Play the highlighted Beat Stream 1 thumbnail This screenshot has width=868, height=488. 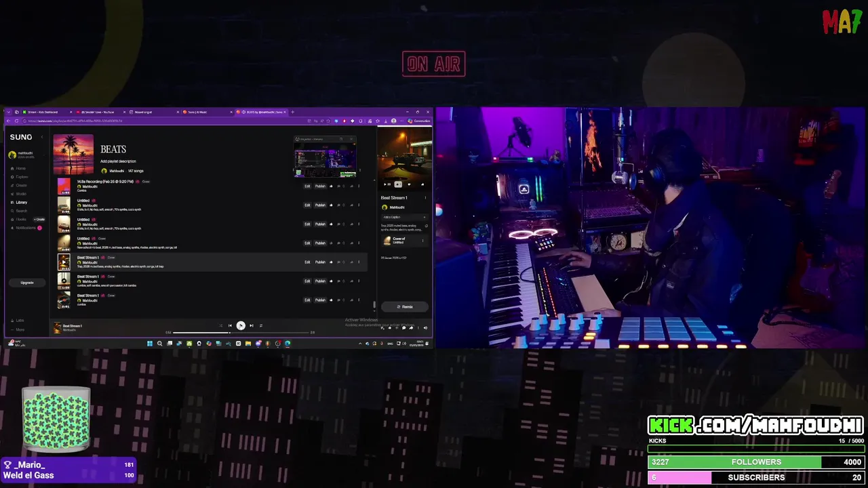coord(64,262)
